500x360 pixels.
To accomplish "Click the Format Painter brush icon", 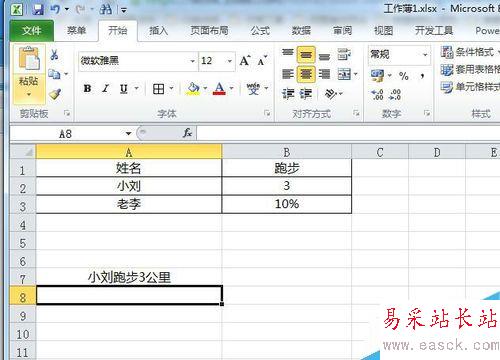I will click(x=55, y=94).
